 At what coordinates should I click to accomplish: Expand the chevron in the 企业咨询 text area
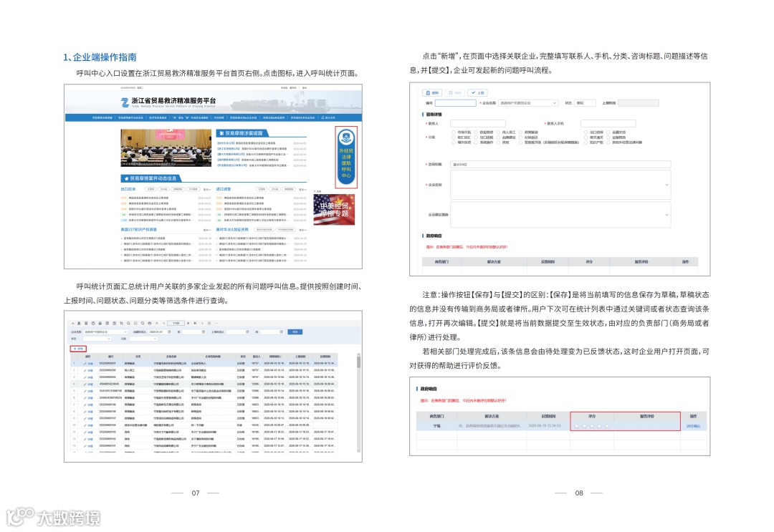pos(667,185)
